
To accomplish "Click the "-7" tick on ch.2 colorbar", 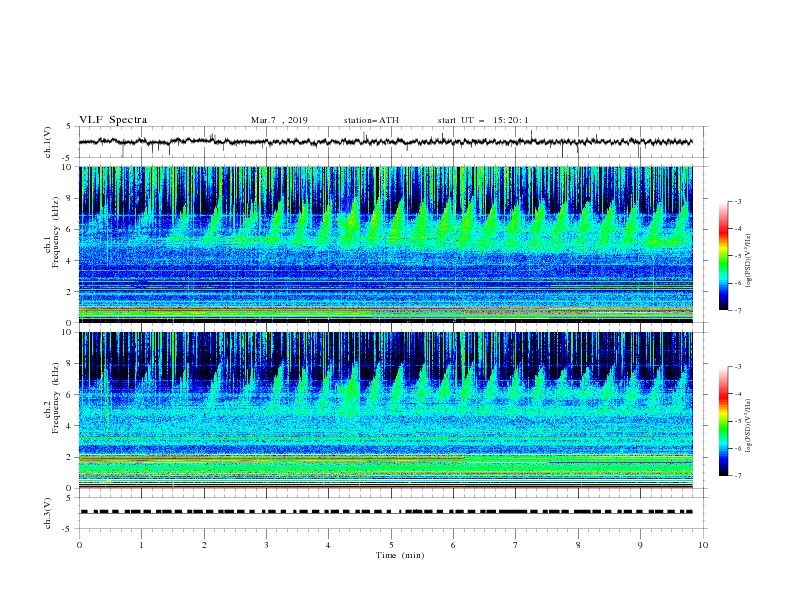I will click(x=737, y=476).
